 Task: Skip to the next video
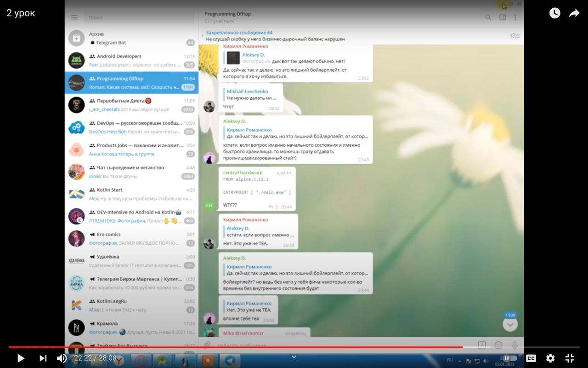coord(43,358)
